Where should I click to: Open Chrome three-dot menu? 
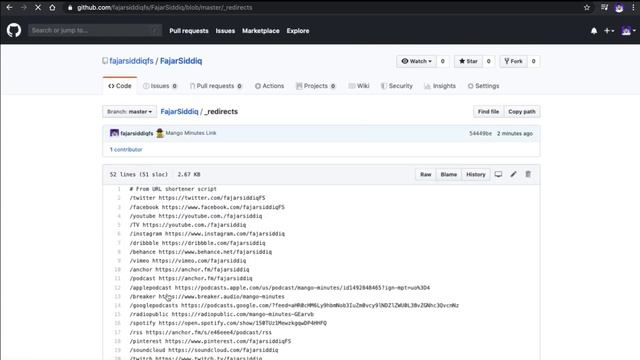click(x=633, y=7)
